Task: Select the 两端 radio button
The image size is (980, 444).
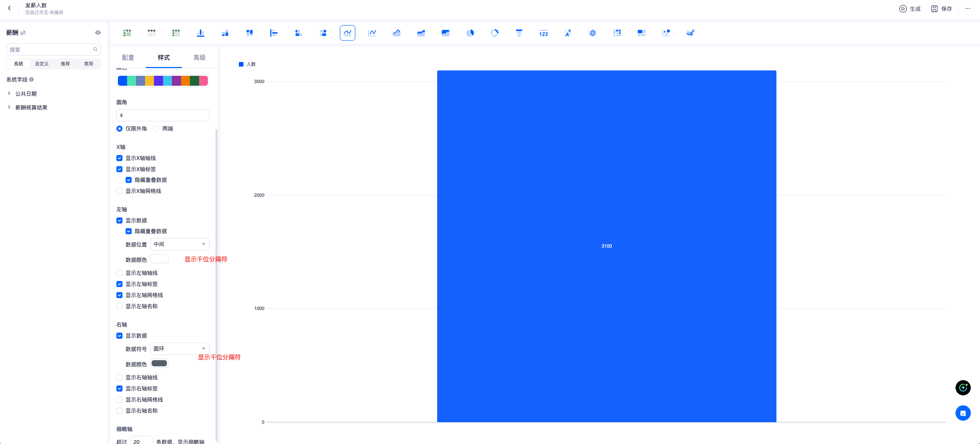Action: tap(156, 129)
